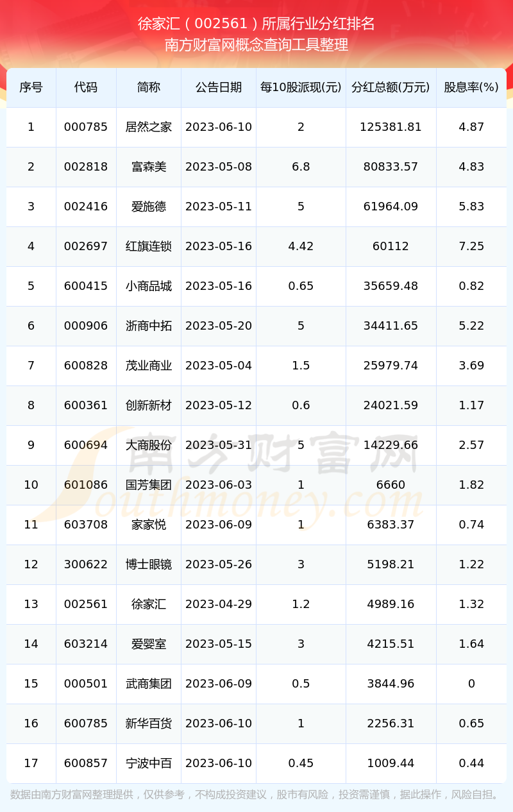Click the 每10股派现(元) column header
The image size is (513, 812).
(301, 87)
